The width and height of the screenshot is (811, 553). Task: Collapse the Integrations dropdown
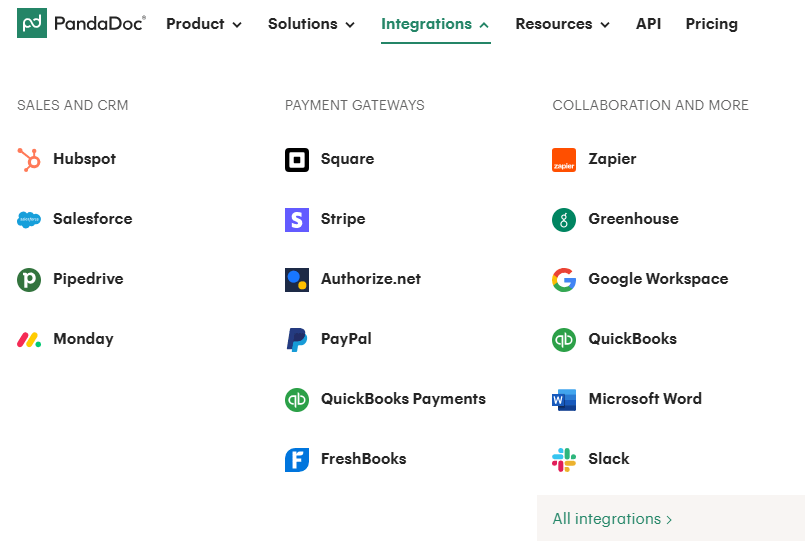(435, 24)
